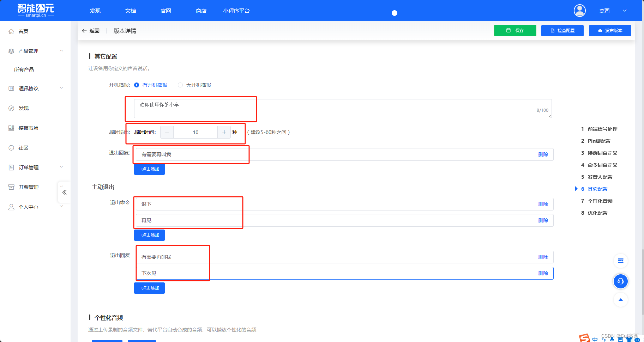Click the 社区 smiley icon
644x342 pixels.
tap(11, 148)
